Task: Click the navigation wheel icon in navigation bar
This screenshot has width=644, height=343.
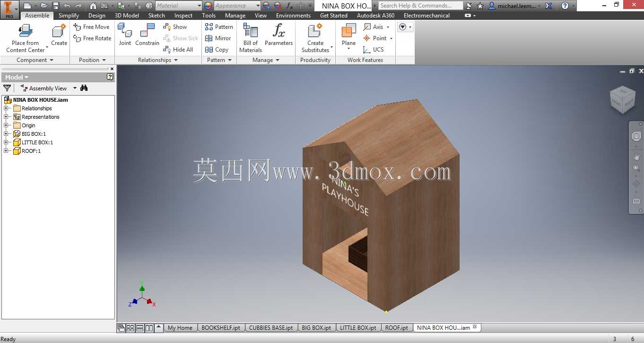Action: [x=636, y=137]
